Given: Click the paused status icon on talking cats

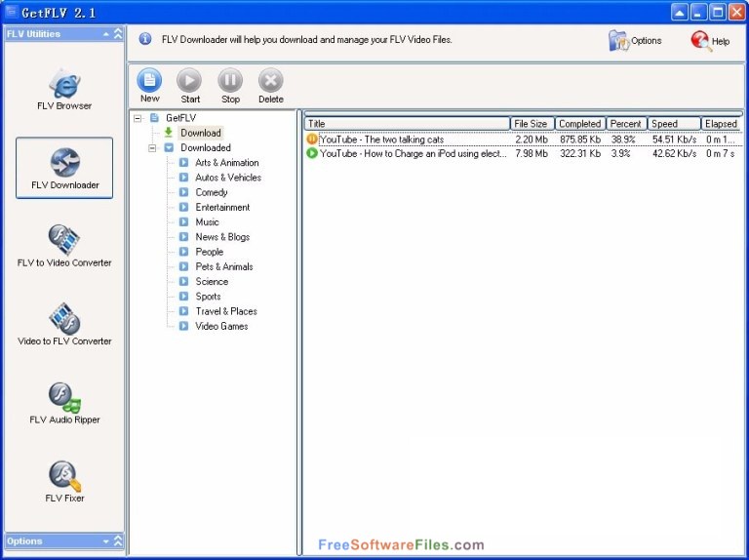Looking at the screenshot, I should click(312, 140).
